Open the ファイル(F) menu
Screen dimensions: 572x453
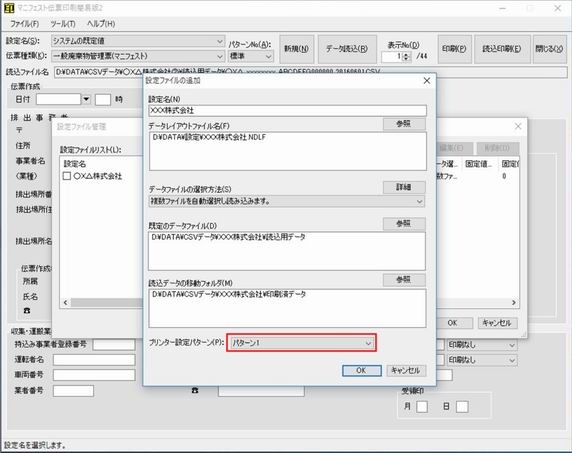(24, 24)
